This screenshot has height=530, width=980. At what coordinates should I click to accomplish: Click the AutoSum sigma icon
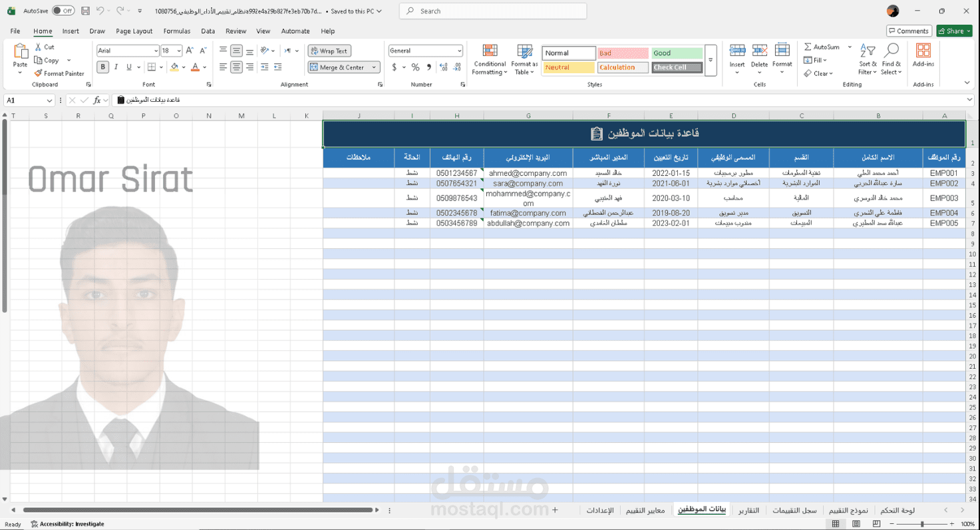point(808,47)
